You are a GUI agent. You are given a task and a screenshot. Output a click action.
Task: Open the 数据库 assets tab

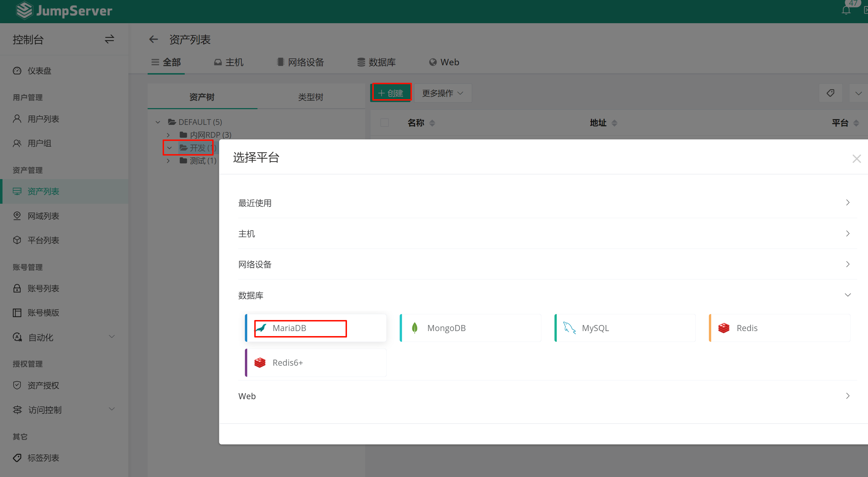(377, 62)
